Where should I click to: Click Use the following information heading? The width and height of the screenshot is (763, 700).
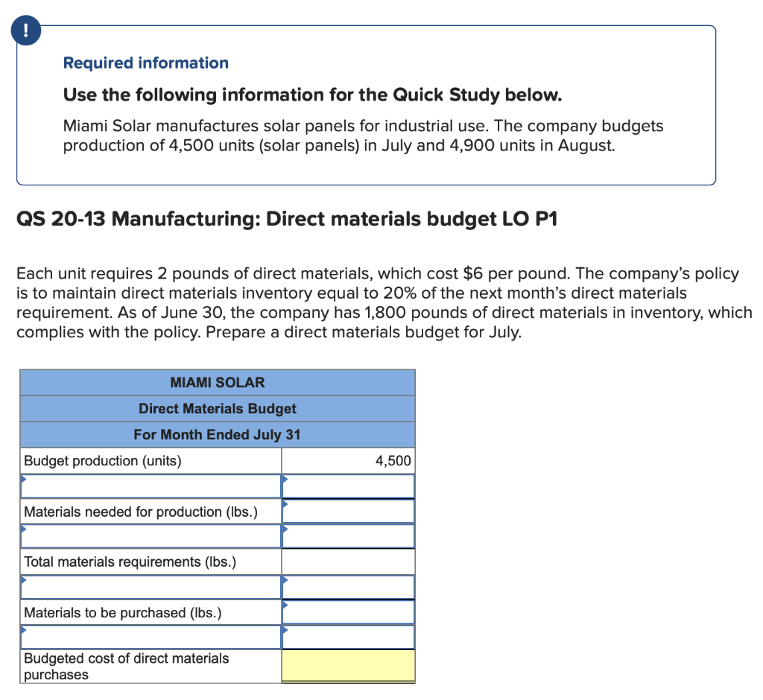point(312,95)
